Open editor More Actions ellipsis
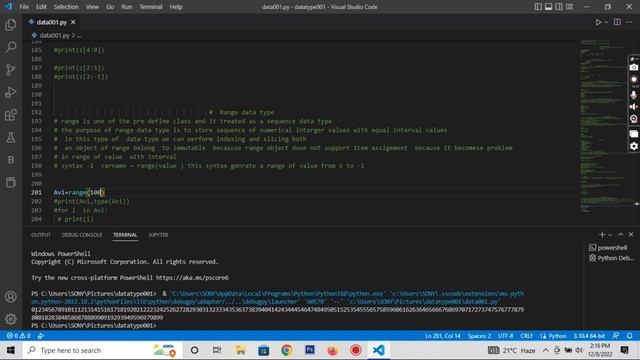 coord(629,22)
